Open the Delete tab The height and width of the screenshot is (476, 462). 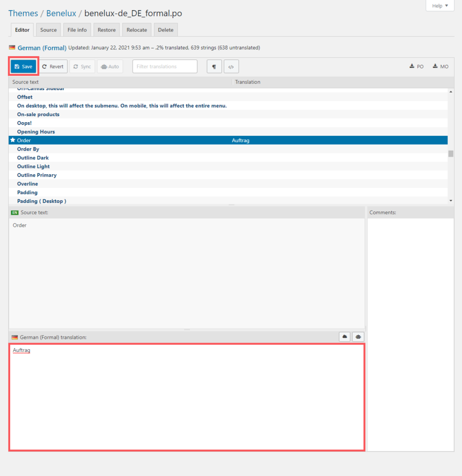tap(166, 30)
